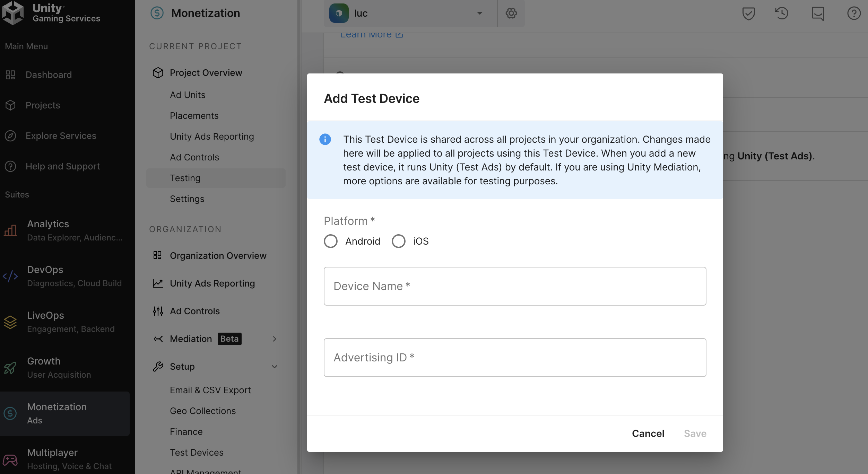
Task: Click the Growth rocket icon
Action: pyautogui.click(x=10, y=368)
